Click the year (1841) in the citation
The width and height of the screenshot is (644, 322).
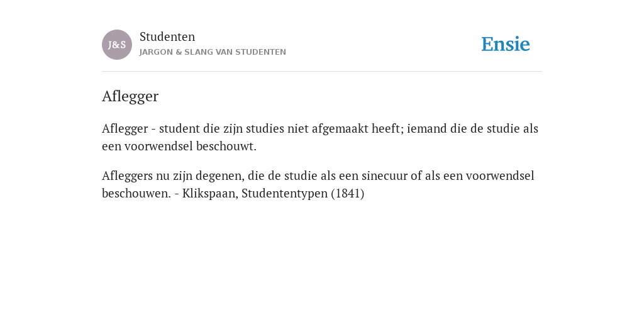point(348,194)
